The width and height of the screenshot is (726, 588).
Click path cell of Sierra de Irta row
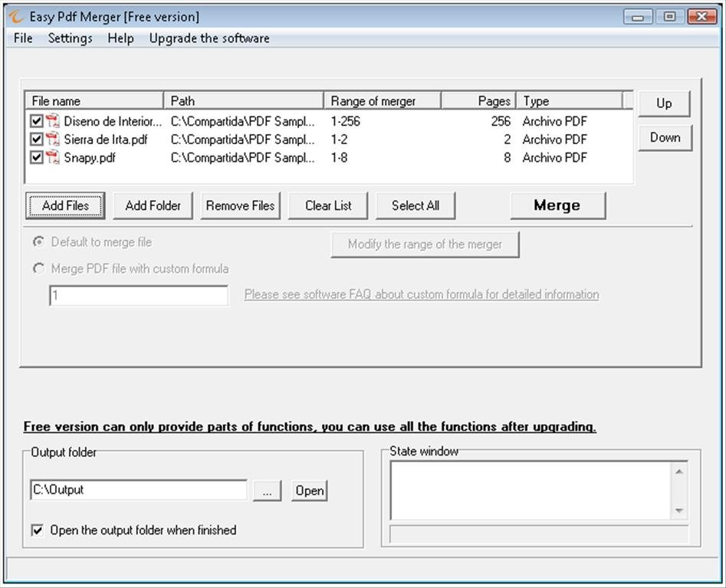[x=242, y=140]
